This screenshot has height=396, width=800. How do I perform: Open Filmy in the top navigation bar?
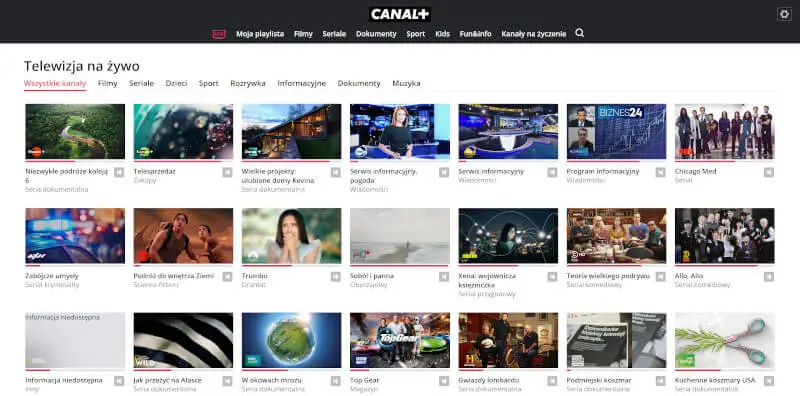(303, 34)
